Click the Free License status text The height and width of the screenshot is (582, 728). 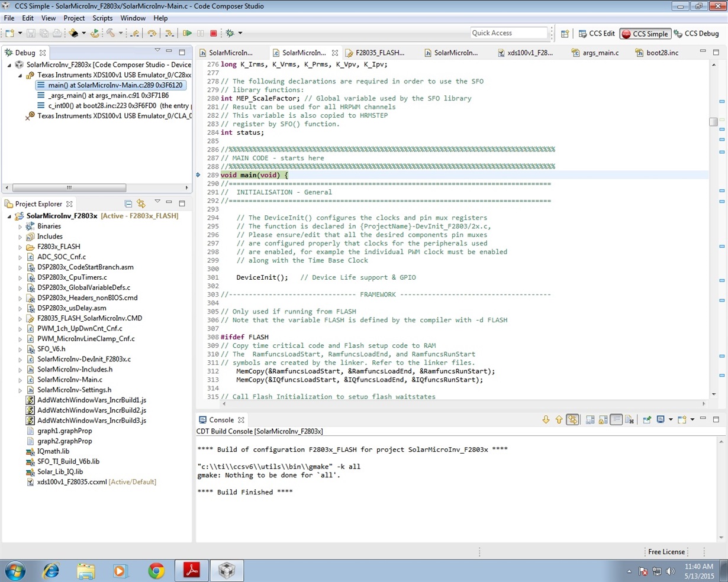(x=666, y=552)
